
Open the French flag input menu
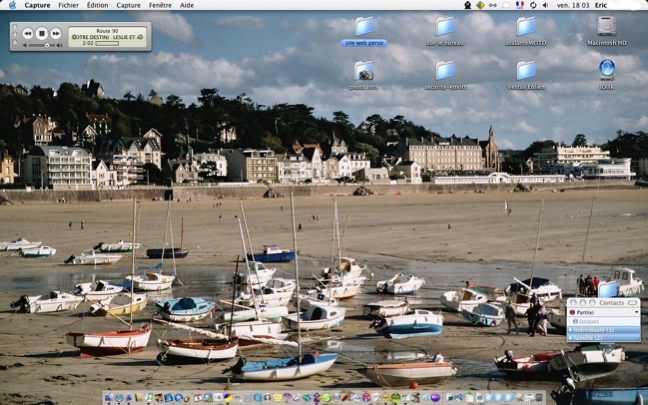point(520,5)
